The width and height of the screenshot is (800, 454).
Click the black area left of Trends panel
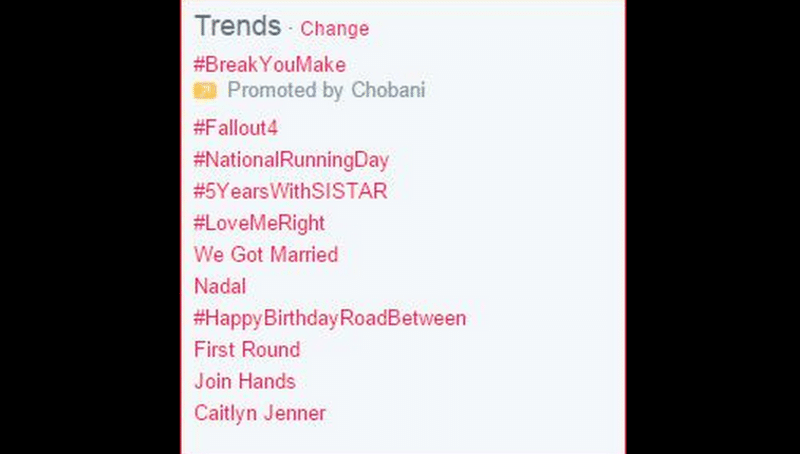[x=90, y=227]
